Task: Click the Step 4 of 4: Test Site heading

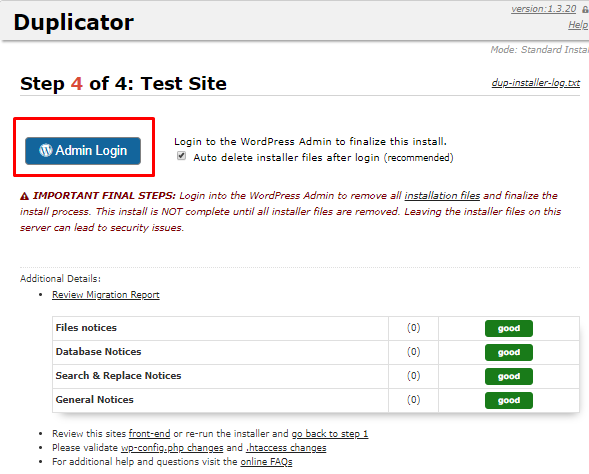Action: (123, 83)
